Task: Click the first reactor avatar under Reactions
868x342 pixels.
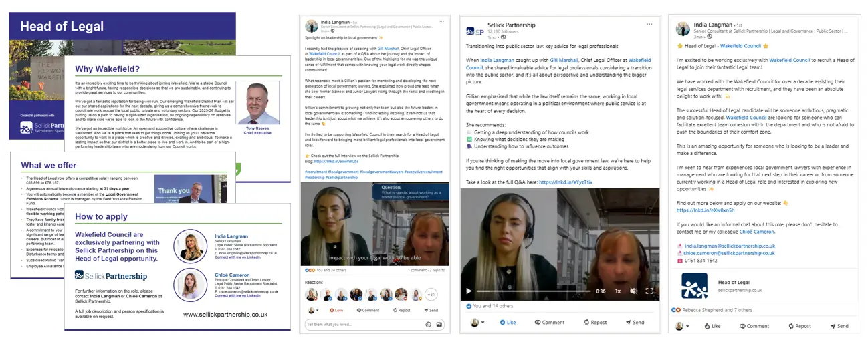Action: (x=312, y=294)
